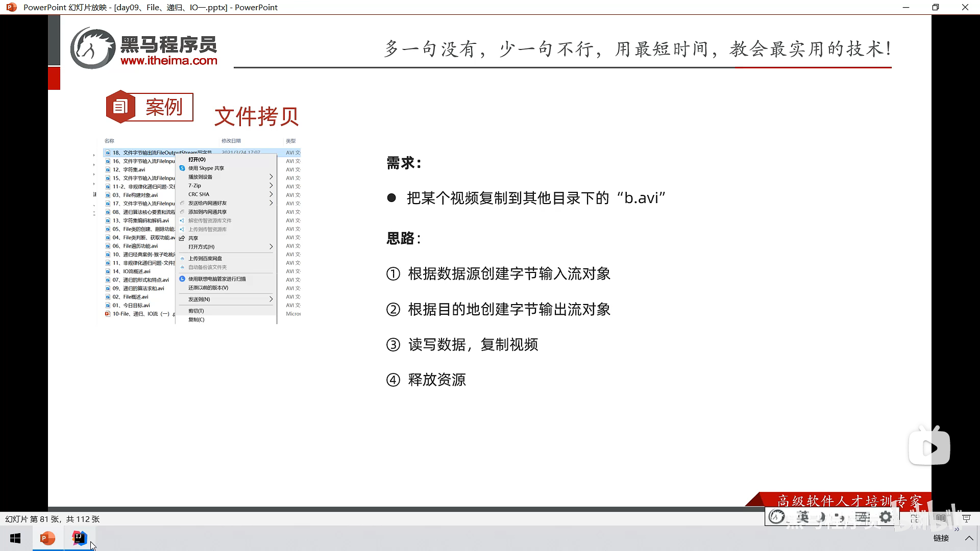
Task: Switch to reading view
Action: point(941,518)
